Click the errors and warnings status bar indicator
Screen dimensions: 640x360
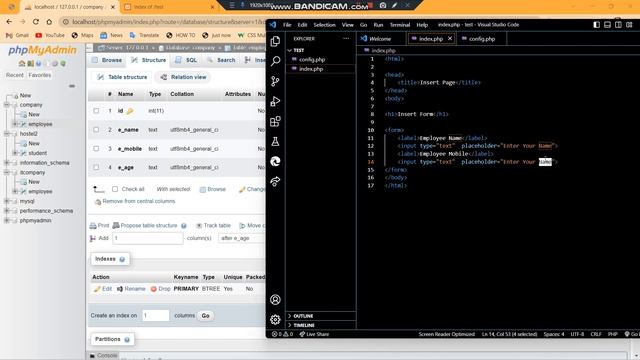[x=282, y=334]
